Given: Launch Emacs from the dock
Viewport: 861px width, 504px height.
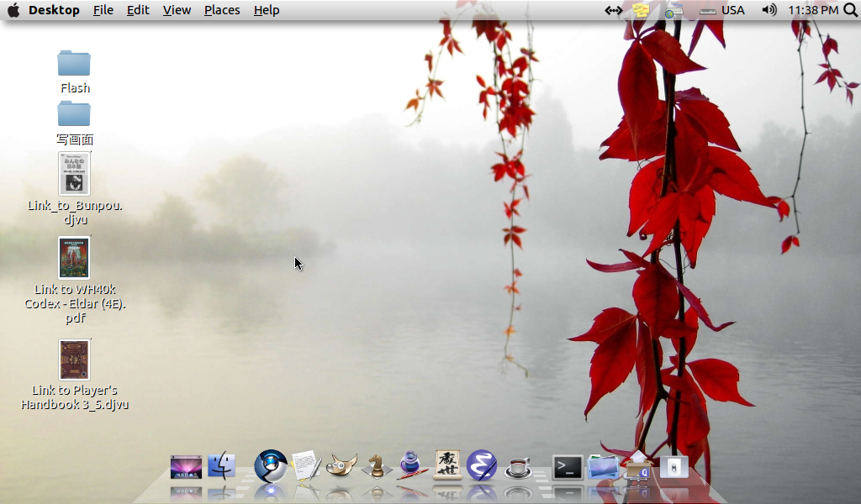Looking at the screenshot, I should pos(482,465).
